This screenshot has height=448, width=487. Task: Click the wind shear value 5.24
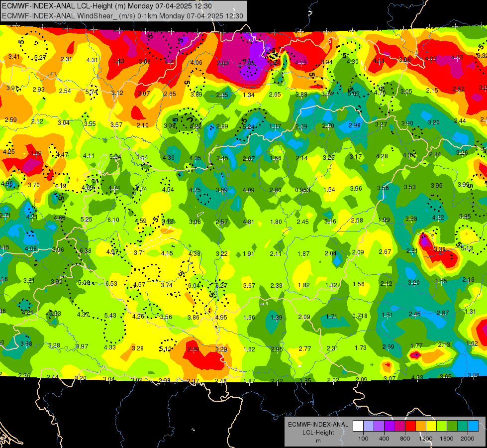[x=248, y=126]
